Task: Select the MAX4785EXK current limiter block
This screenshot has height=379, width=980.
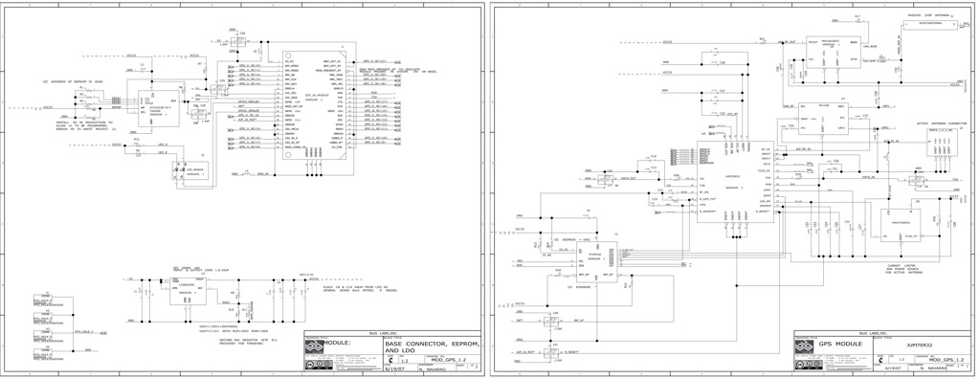Action: (x=900, y=225)
